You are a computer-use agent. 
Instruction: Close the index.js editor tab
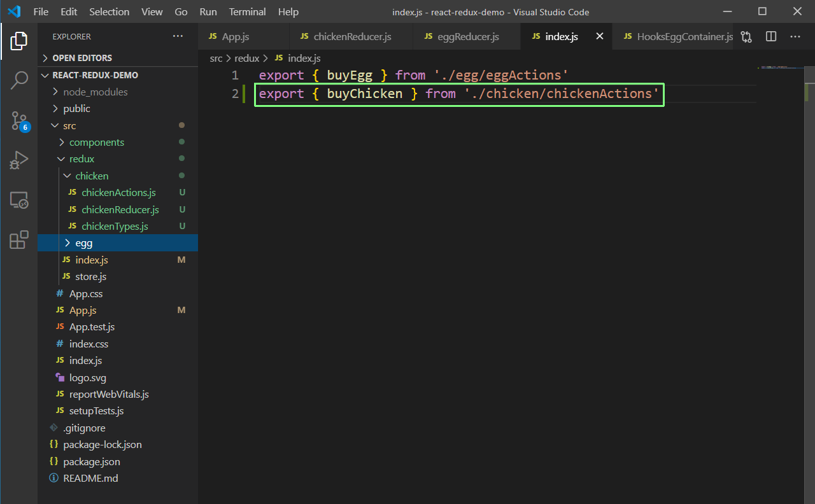[599, 37]
